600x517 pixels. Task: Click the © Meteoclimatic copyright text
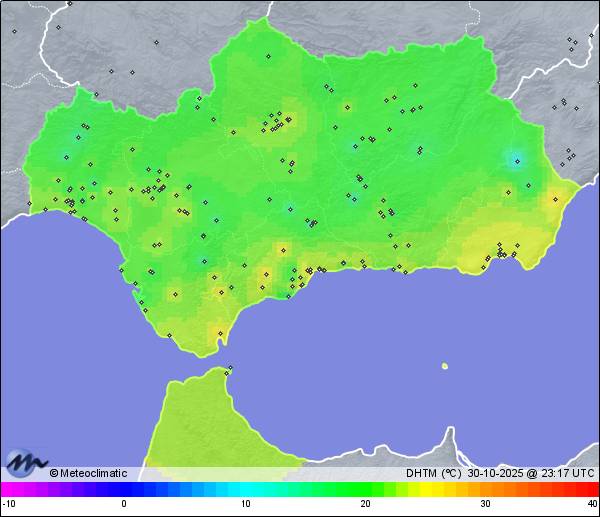pos(88,473)
